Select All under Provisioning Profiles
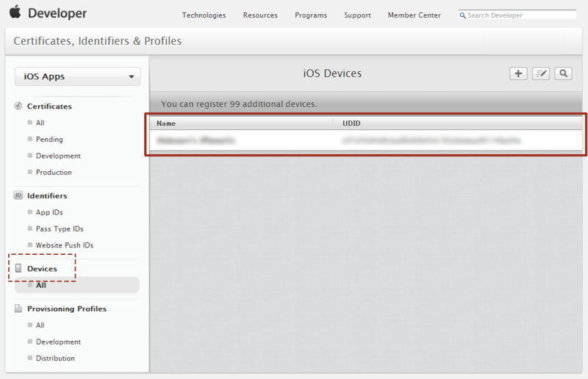Image resolution: width=588 pixels, height=379 pixels. coord(40,325)
